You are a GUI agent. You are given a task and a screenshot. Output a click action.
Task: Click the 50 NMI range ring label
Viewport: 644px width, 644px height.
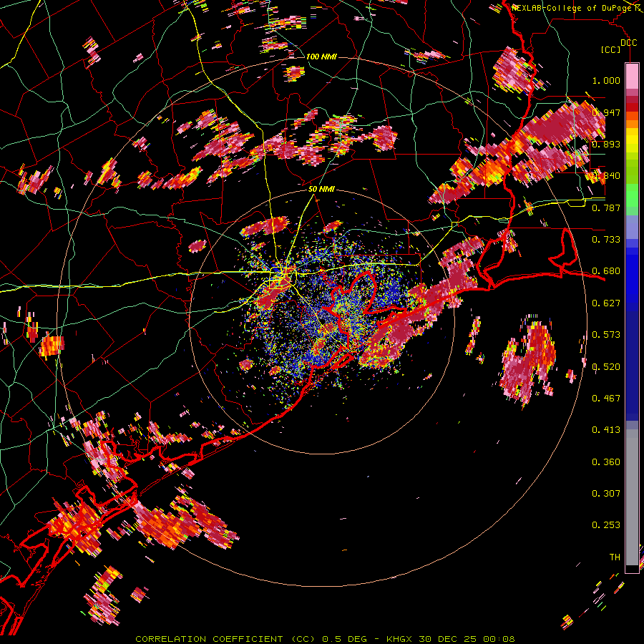click(x=321, y=189)
